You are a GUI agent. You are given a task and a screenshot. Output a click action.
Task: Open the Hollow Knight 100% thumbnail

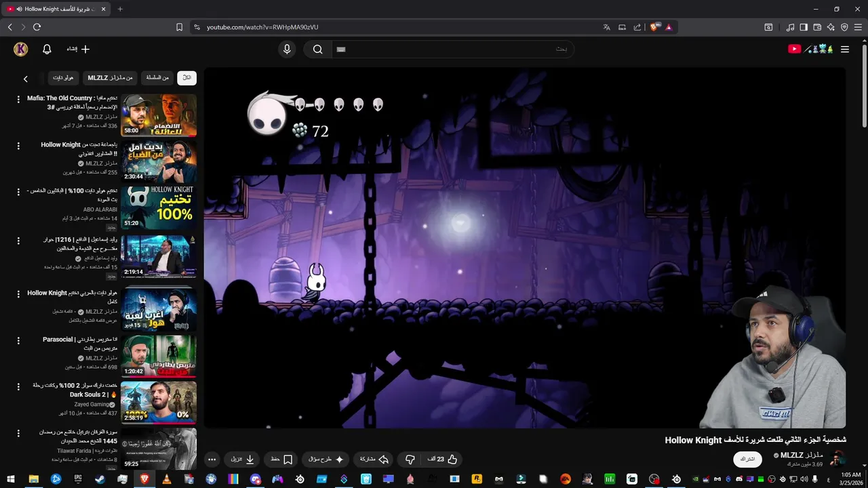(159, 207)
